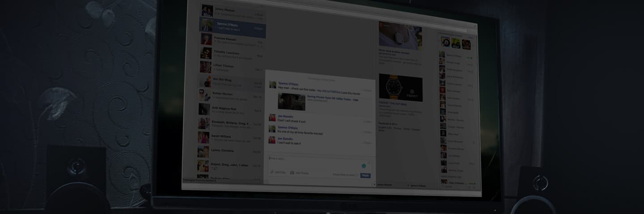Open the TSOVET watch ad image
The image size is (644, 214).
tap(400, 88)
